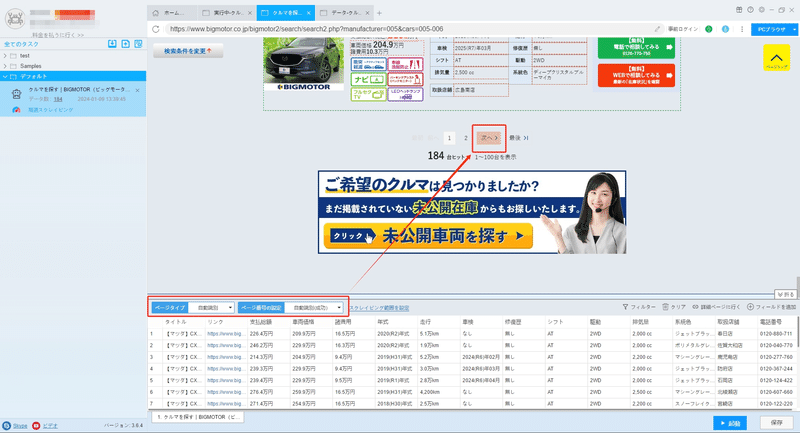Click the blue circle icon in address bar
The image size is (800, 433).
pos(725,29)
